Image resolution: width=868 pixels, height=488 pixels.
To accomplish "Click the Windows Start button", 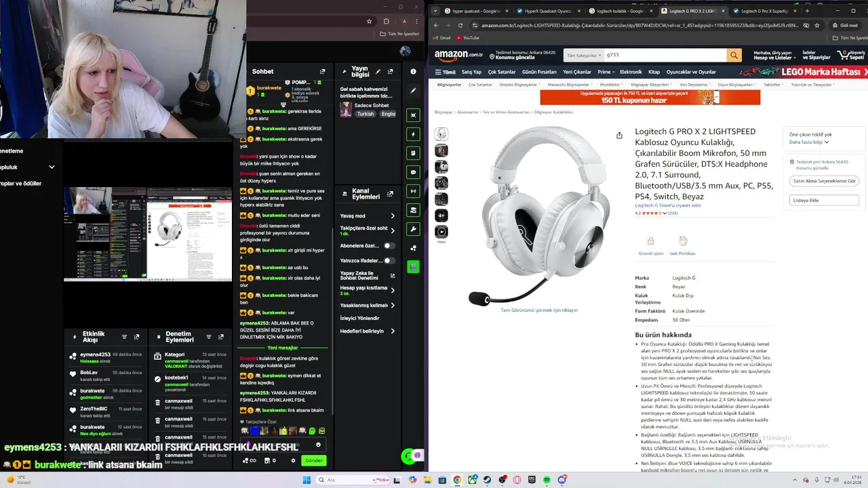I will (x=306, y=480).
